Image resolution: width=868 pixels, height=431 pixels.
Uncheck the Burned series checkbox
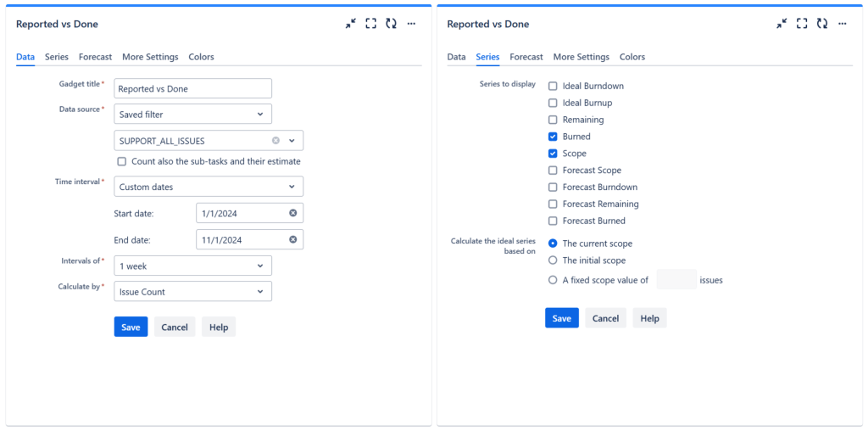tap(553, 137)
